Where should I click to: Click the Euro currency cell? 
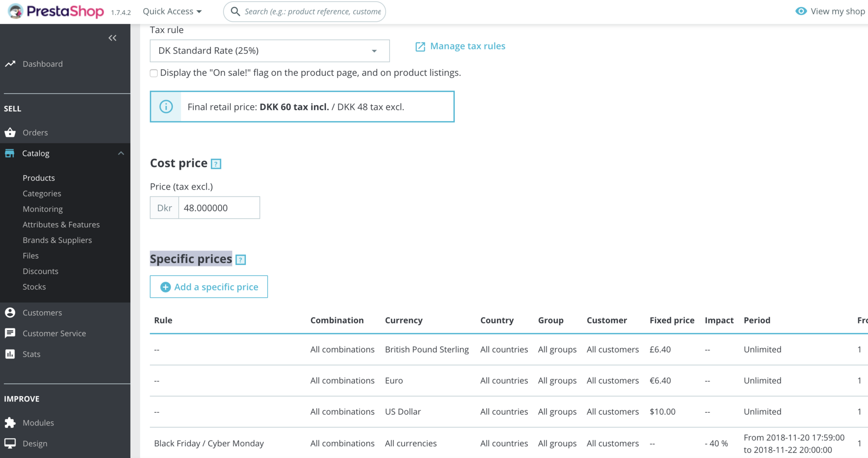click(x=394, y=381)
